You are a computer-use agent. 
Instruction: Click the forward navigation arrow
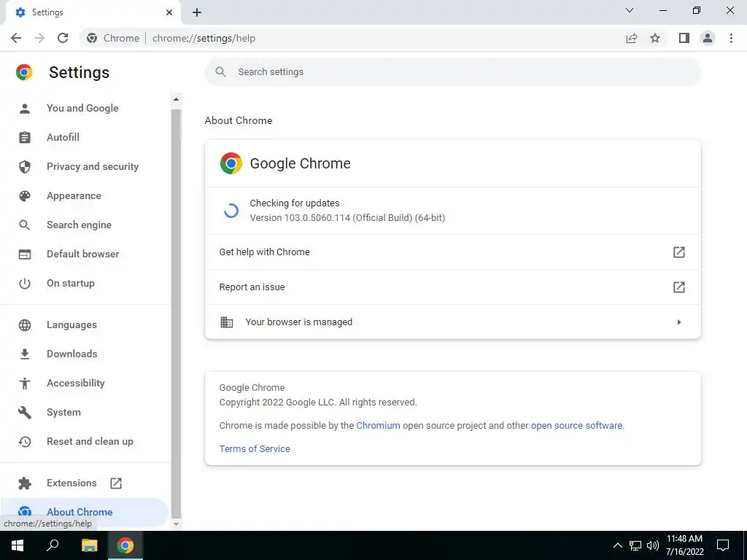pos(39,38)
